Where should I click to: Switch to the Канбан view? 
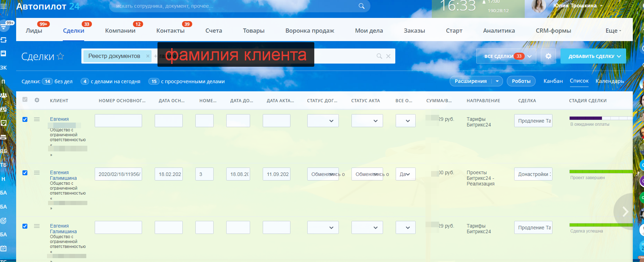[553, 81]
